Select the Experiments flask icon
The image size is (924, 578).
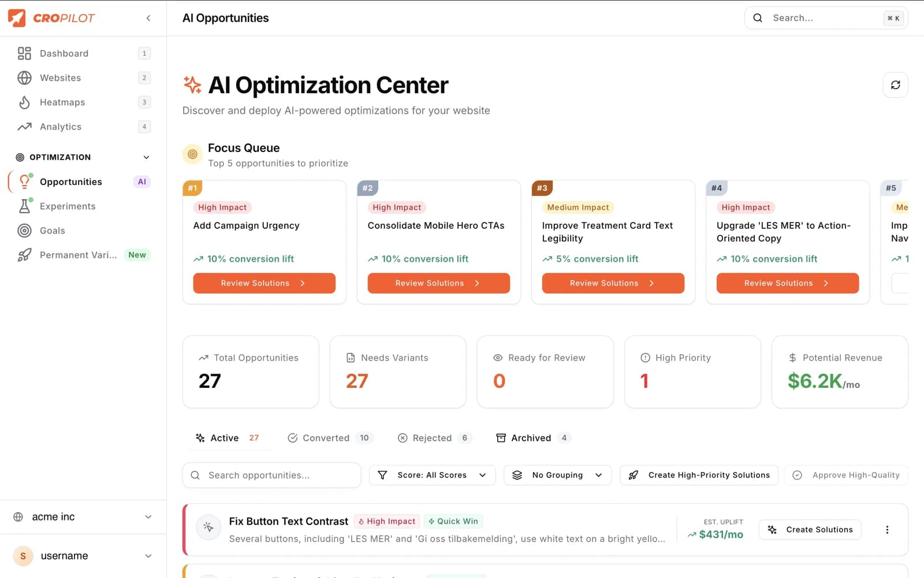point(24,206)
